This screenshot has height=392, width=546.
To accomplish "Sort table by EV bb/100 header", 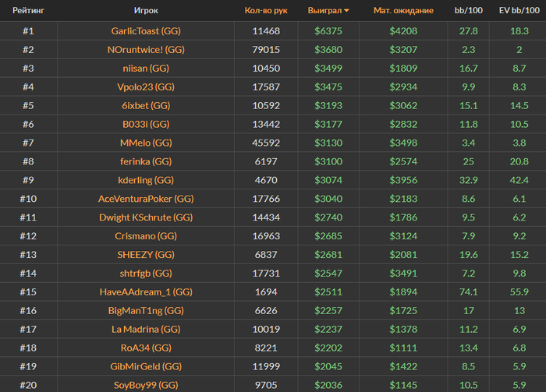I will 519,10.
